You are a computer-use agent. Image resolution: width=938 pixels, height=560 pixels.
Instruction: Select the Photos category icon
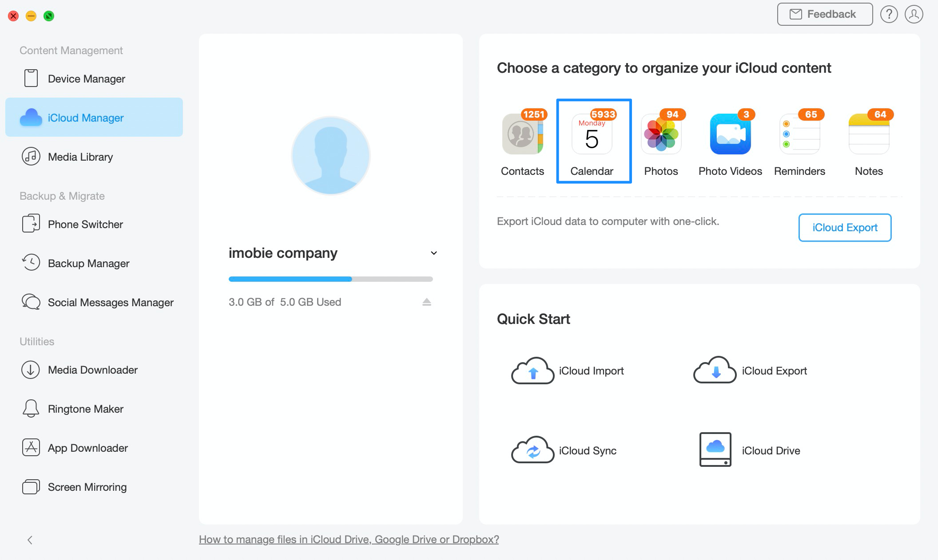point(661,134)
